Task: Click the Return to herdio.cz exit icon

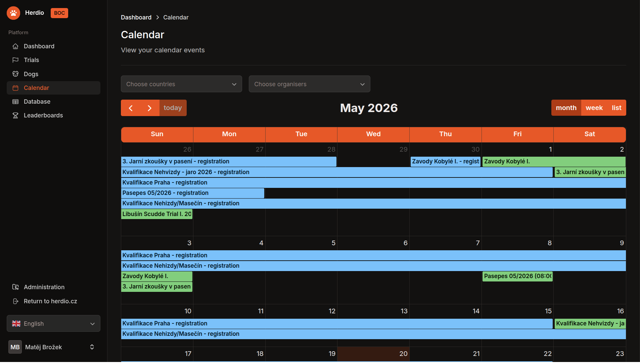Action: pos(15,301)
